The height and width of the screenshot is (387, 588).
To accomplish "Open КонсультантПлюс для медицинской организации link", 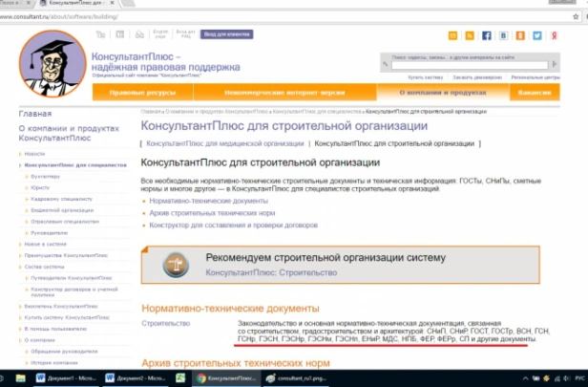I will (x=225, y=143).
